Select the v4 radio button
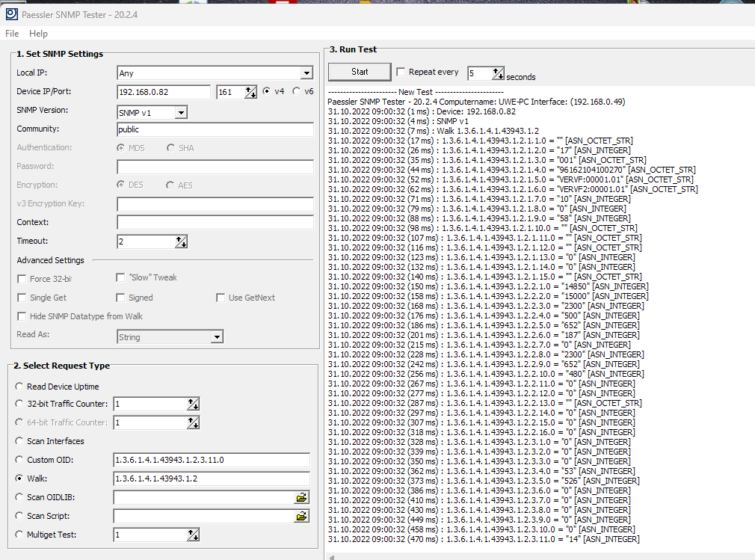755x560 pixels. point(266,91)
